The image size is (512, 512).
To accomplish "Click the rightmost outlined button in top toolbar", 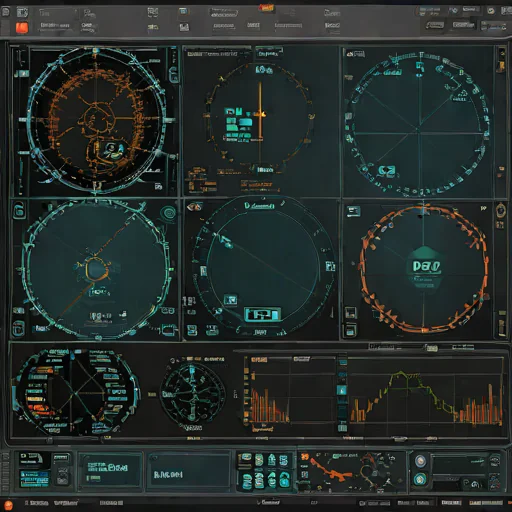I will (x=493, y=26).
